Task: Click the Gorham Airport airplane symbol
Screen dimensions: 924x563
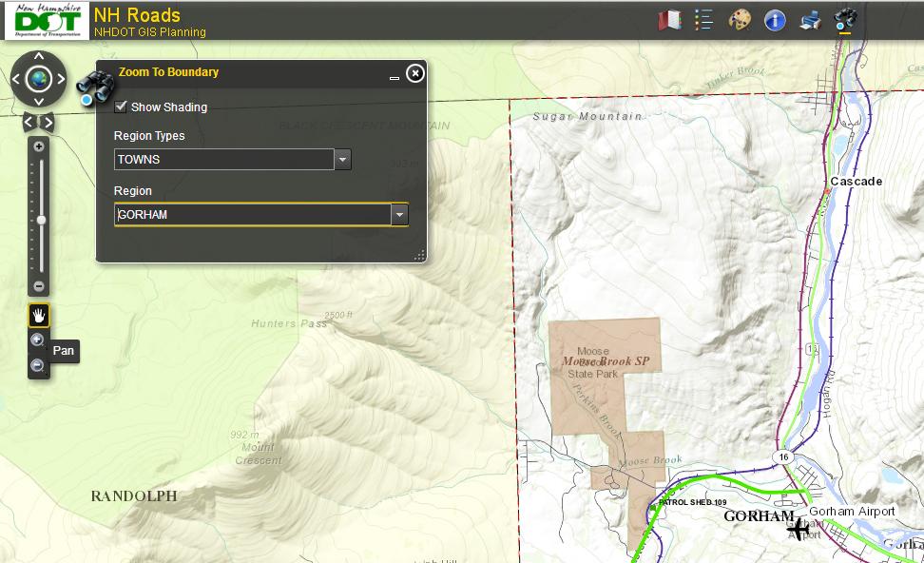Action: pyautogui.click(x=799, y=529)
